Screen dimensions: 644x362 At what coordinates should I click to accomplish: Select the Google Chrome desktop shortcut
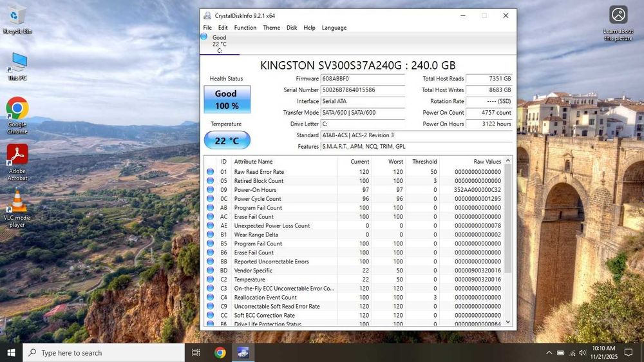(x=17, y=116)
